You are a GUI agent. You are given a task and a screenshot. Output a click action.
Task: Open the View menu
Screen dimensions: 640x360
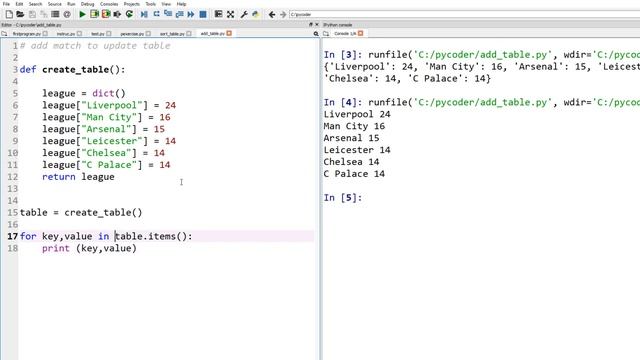[166, 4]
